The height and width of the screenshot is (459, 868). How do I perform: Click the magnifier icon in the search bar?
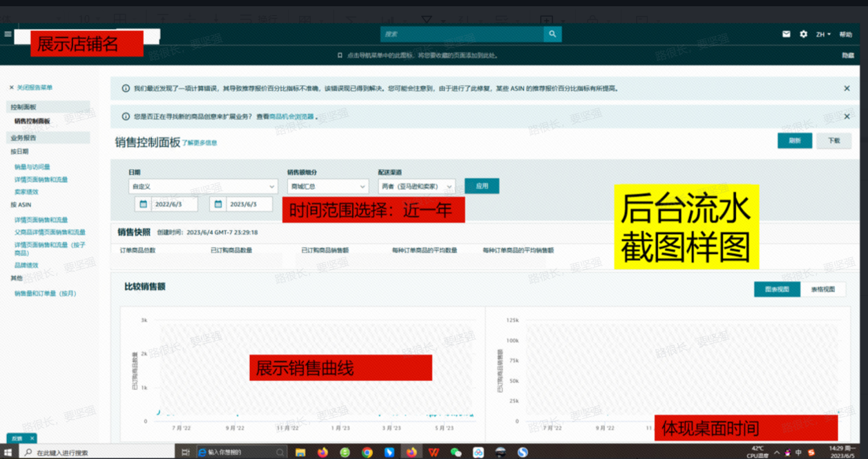pos(552,34)
